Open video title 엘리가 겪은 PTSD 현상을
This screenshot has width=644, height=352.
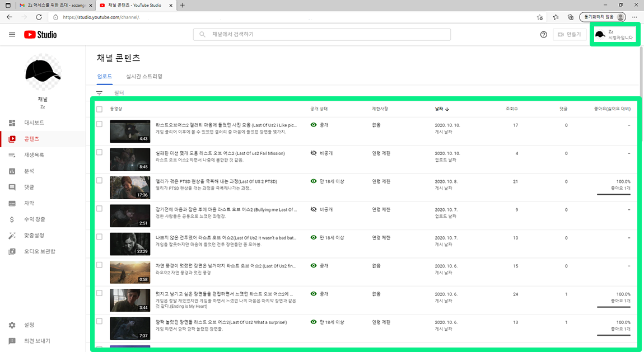[217, 181]
